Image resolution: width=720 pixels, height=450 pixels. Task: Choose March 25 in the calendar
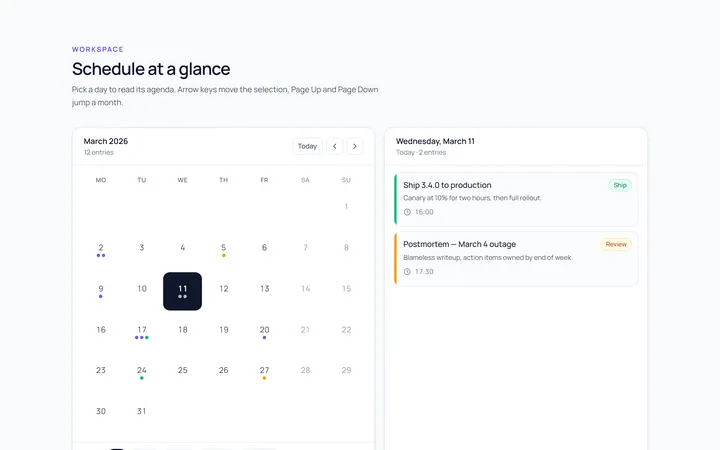pos(183,371)
